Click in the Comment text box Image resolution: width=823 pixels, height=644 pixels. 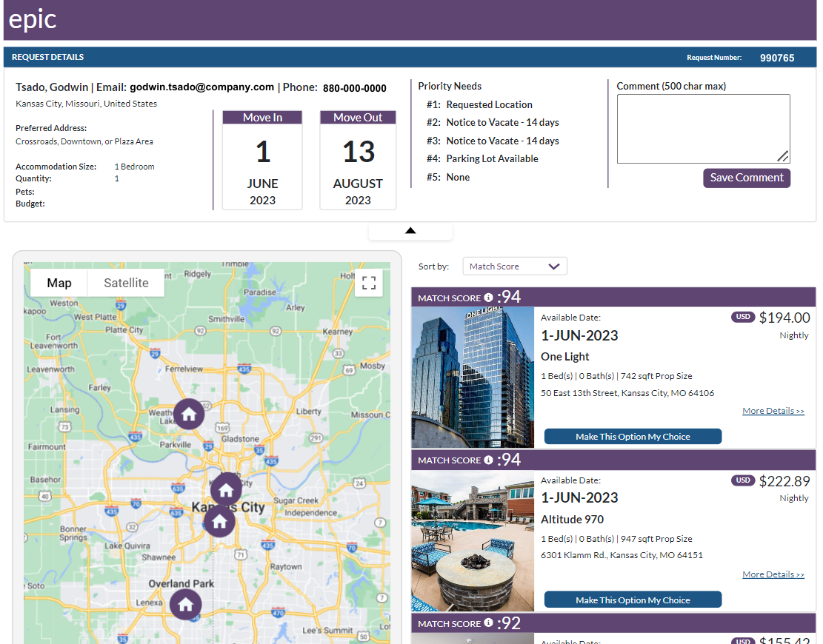coord(703,129)
